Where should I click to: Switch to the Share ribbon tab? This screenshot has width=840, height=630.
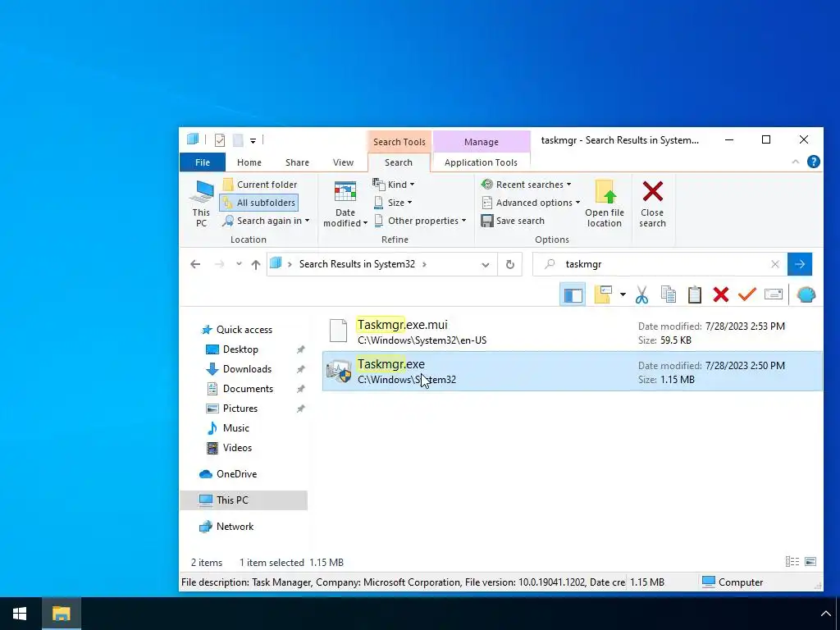point(297,162)
